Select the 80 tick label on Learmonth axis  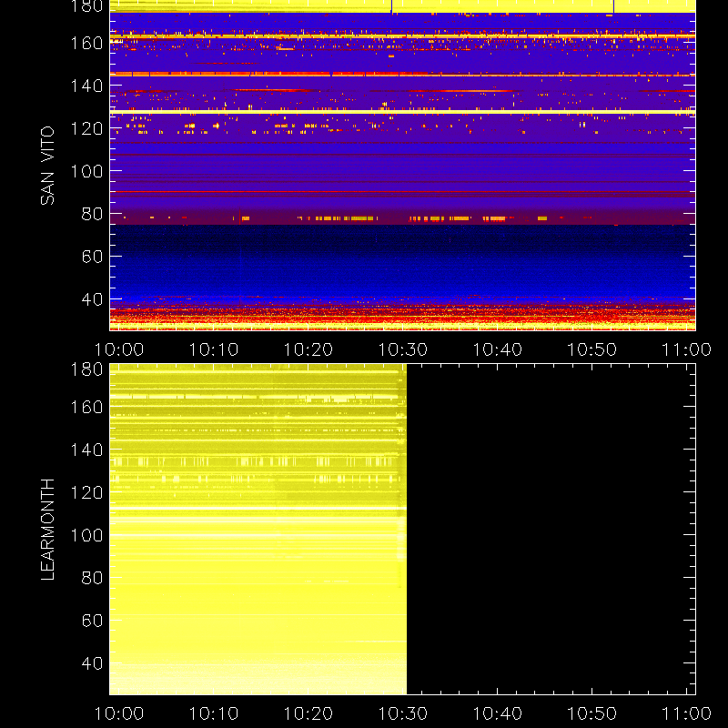(92, 578)
